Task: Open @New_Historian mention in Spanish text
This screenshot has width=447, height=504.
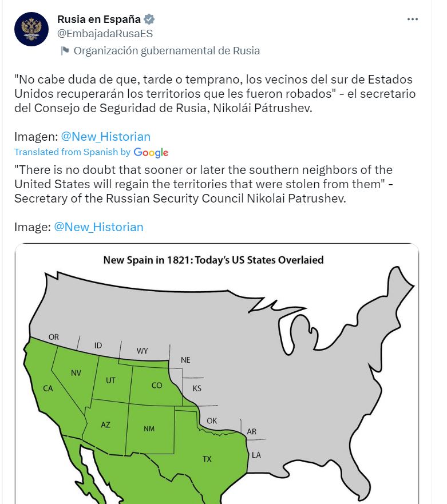Action: pyautogui.click(x=106, y=137)
